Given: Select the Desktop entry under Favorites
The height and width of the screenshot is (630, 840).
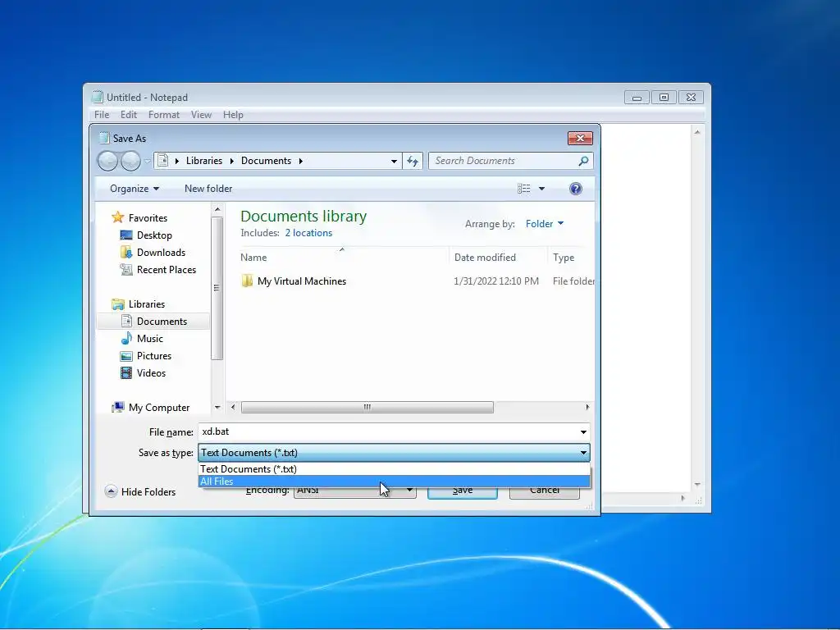Looking at the screenshot, I should 154,235.
